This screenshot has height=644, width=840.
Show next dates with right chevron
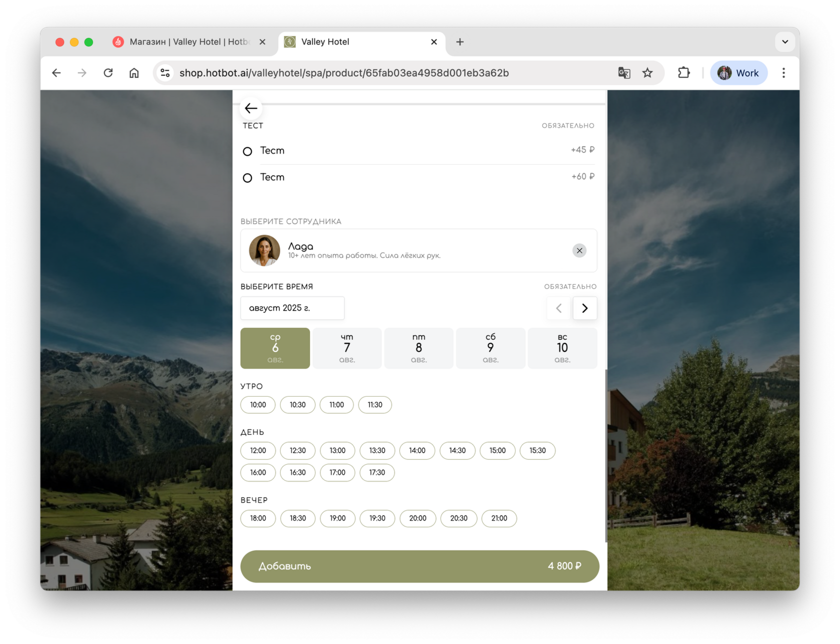click(x=585, y=308)
